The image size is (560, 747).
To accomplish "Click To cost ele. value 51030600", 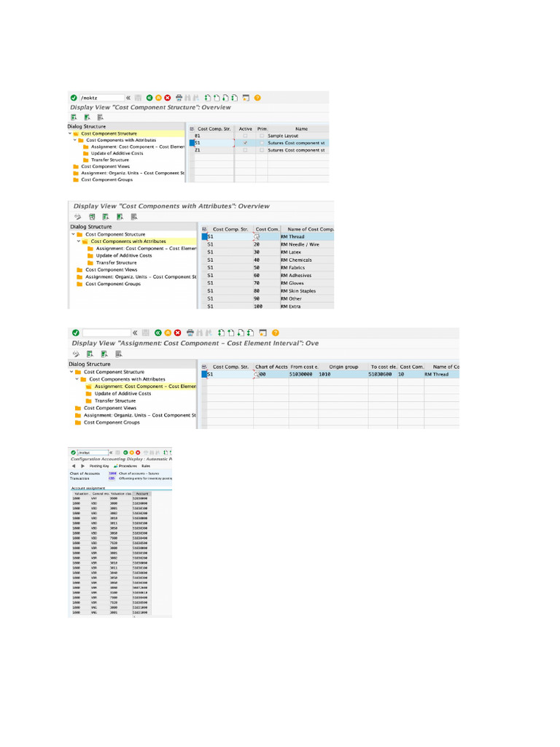I will click(x=380, y=374).
